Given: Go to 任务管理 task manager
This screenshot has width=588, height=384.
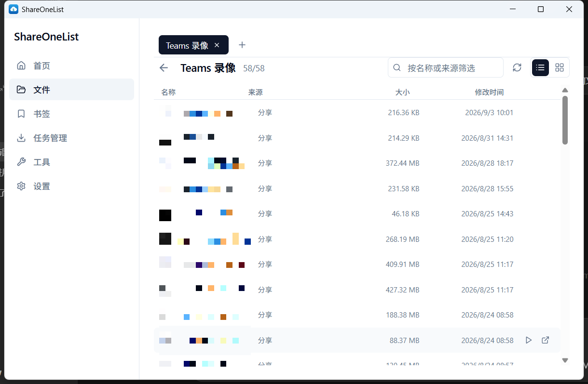Looking at the screenshot, I should pyautogui.click(x=71, y=138).
